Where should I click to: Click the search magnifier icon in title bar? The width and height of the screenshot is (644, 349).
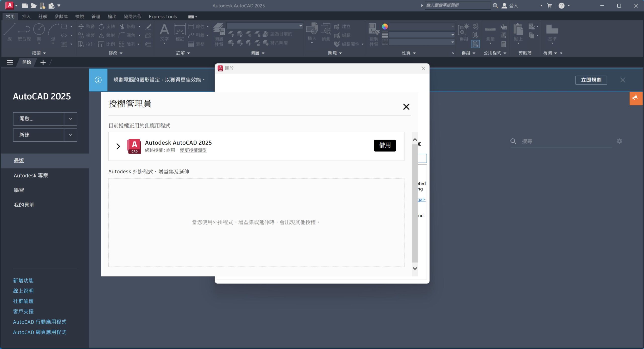(x=495, y=6)
